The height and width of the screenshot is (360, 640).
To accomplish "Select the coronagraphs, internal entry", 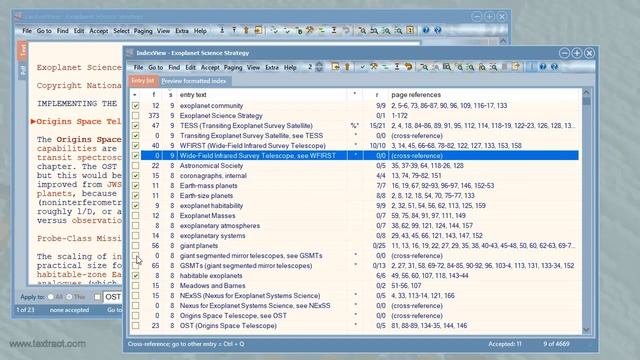I will (x=213, y=176).
